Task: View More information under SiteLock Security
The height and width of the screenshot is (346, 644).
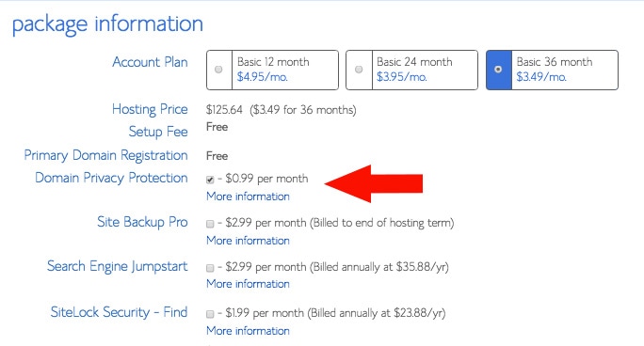Action: [x=248, y=330]
